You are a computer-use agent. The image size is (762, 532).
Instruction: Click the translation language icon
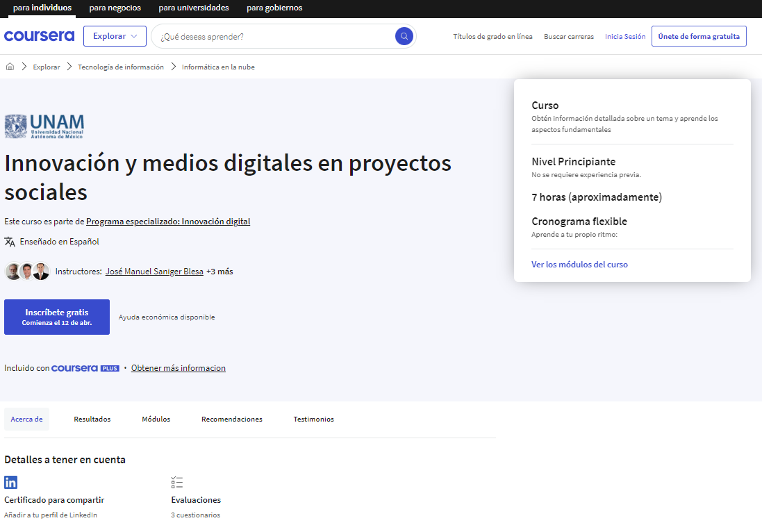[x=10, y=242]
